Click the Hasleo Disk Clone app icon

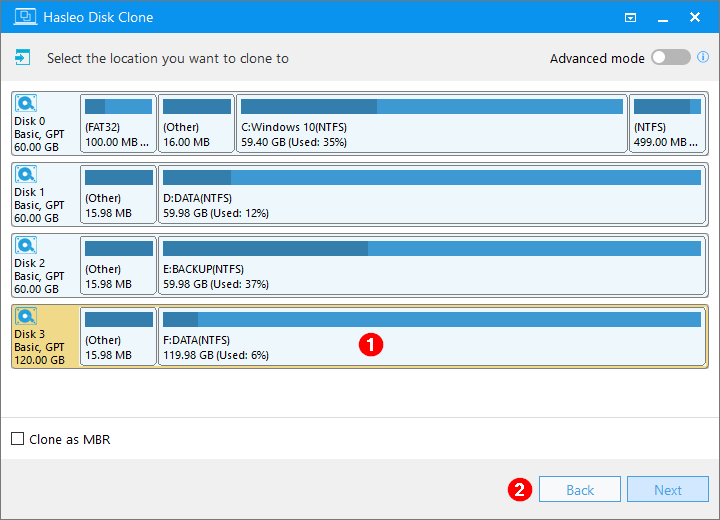25,17
